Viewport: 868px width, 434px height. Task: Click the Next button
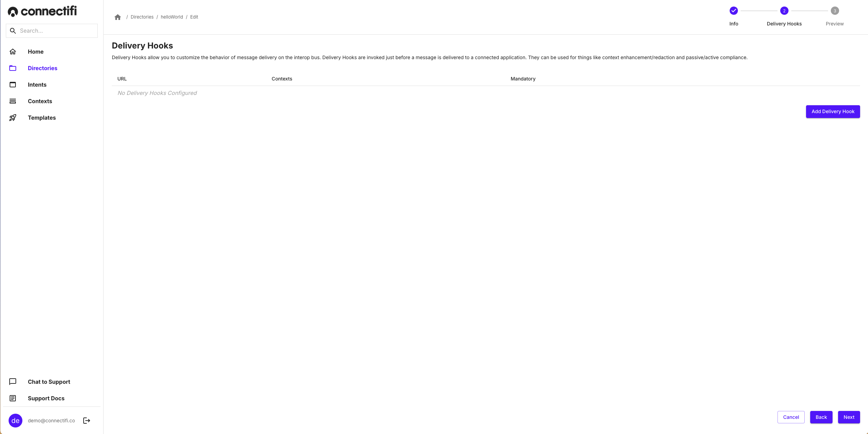click(849, 417)
